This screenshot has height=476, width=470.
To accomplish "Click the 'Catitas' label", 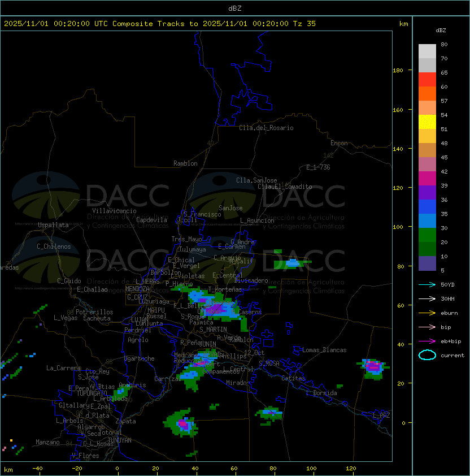I will click(293, 378).
